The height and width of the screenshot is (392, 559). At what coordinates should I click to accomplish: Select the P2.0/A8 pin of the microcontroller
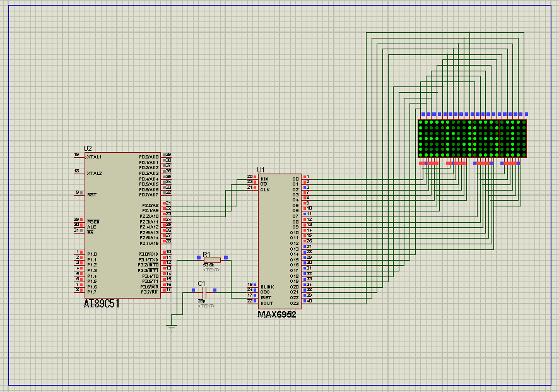(x=150, y=205)
